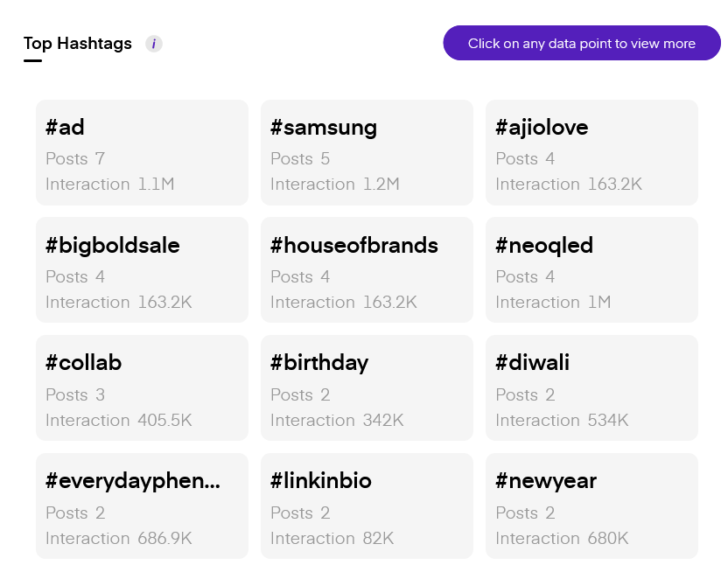Select the #neoqled hashtag card
This screenshot has height=572, width=728.
click(x=591, y=270)
